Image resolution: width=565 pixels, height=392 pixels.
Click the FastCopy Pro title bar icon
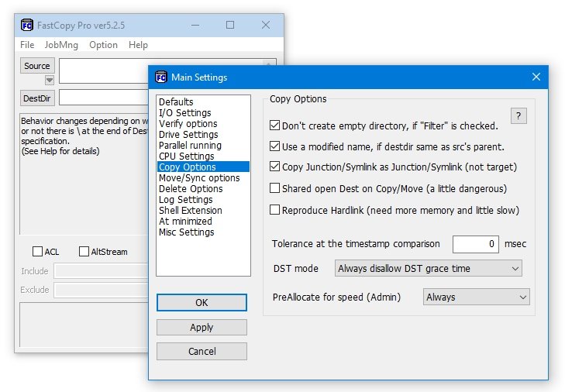click(26, 25)
